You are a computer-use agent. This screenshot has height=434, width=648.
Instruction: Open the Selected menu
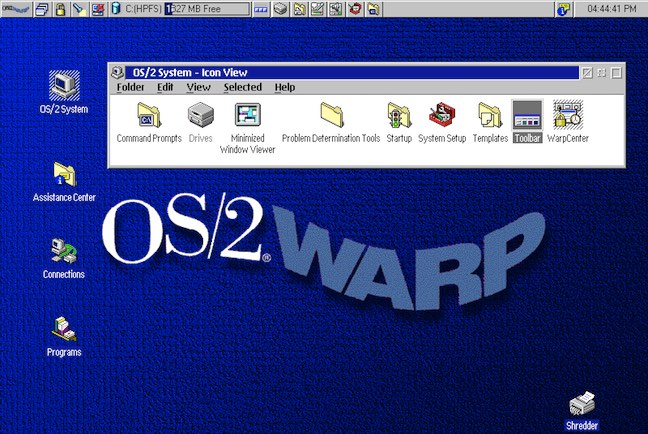[x=243, y=87]
